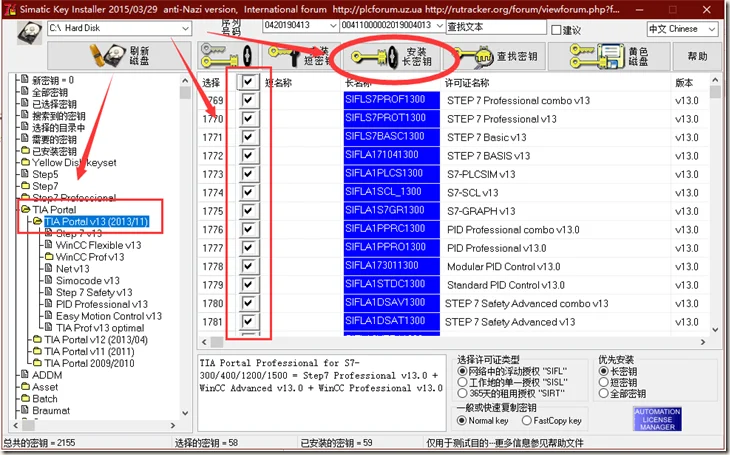
Task: Toggle checkbox for STEP 7 Professional combo v13
Action: click(x=248, y=100)
